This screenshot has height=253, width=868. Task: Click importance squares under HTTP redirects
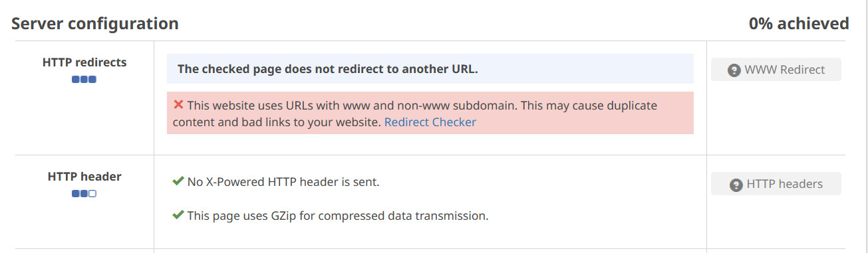coord(84,80)
